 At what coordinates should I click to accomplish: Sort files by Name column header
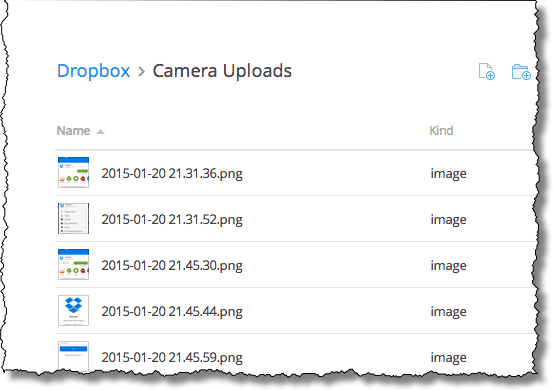[73, 131]
